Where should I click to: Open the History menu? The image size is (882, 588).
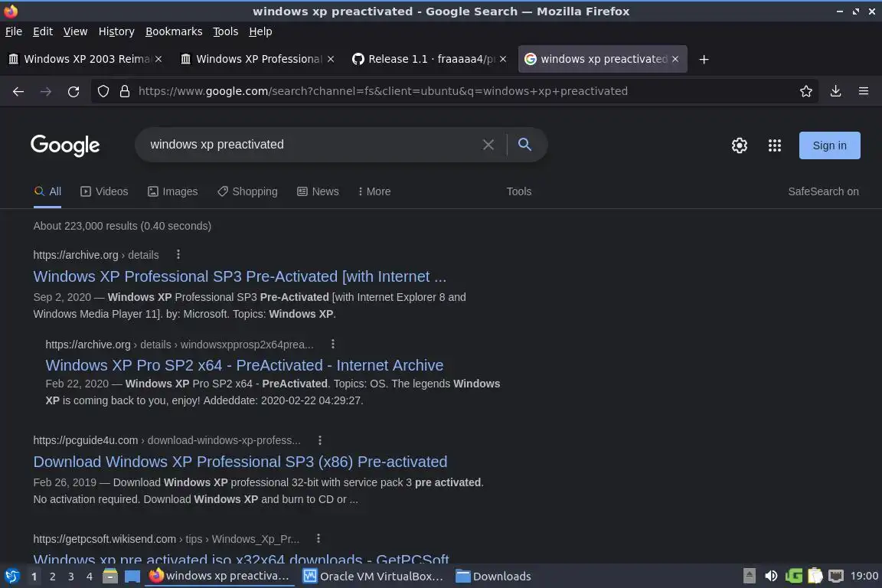(116, 31)
